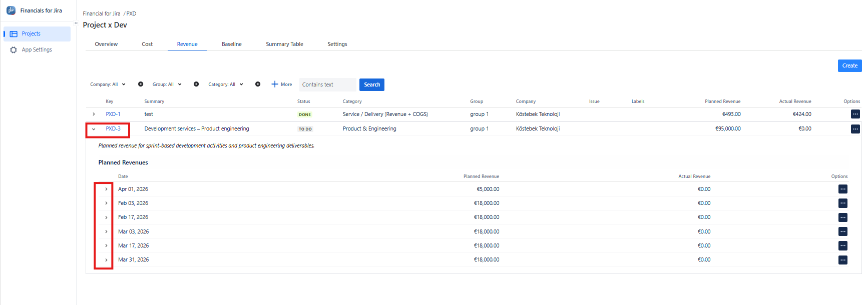
Task: Open options menu for the PXD-1 row
Action: click(855, 114)
